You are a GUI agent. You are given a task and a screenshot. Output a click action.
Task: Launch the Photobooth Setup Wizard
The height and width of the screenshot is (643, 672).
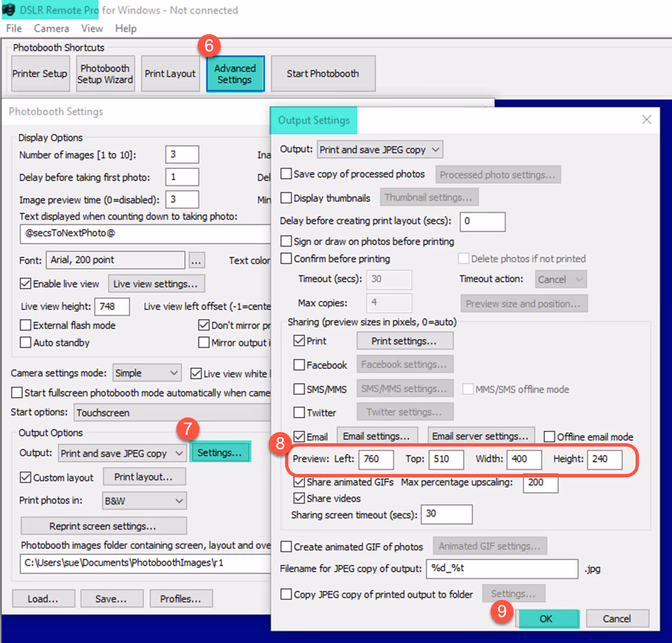click(x=105, y=74)
